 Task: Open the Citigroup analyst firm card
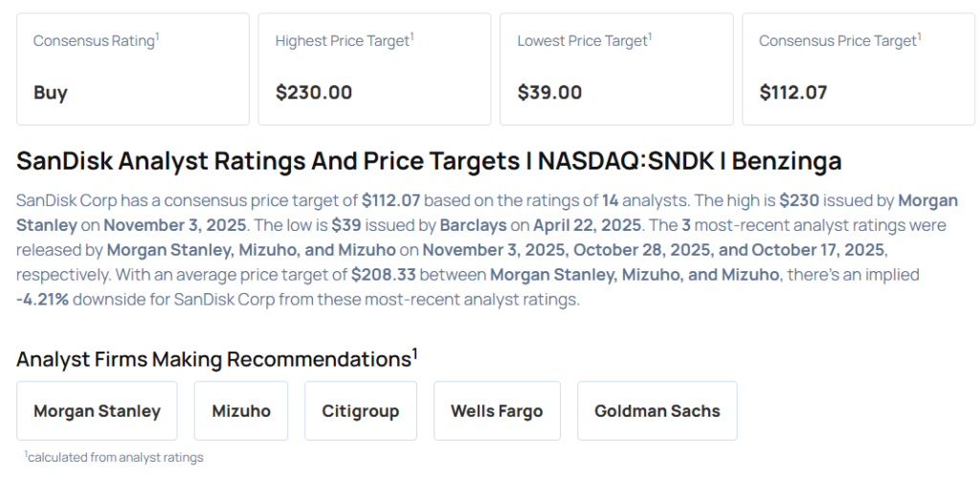[x=361, y=411]
